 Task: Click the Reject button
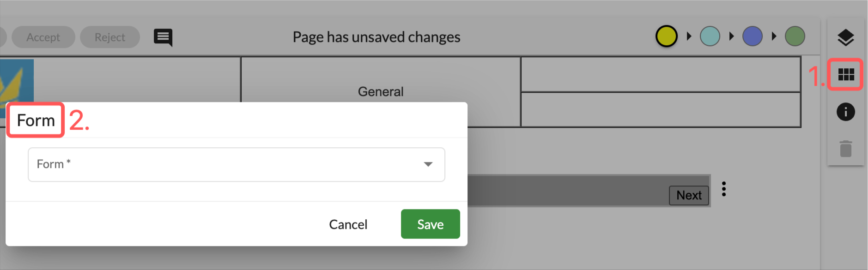[109, 37]
